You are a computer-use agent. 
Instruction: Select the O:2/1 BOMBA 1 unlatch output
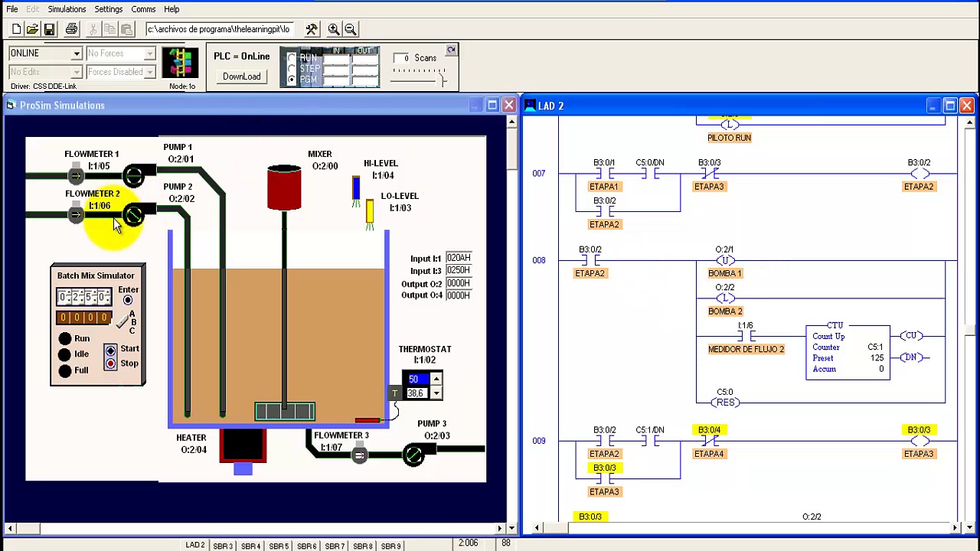point(725,260)
